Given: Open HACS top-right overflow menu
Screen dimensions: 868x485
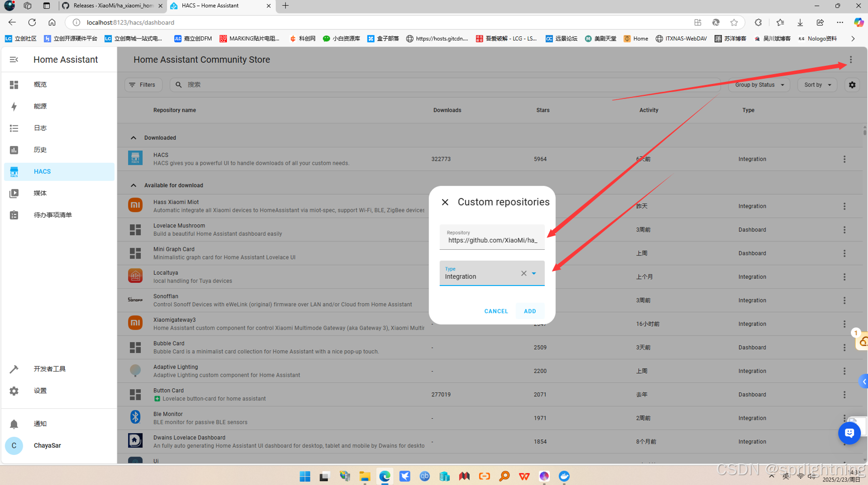Looking at the screenshot, I should (851, 60).
